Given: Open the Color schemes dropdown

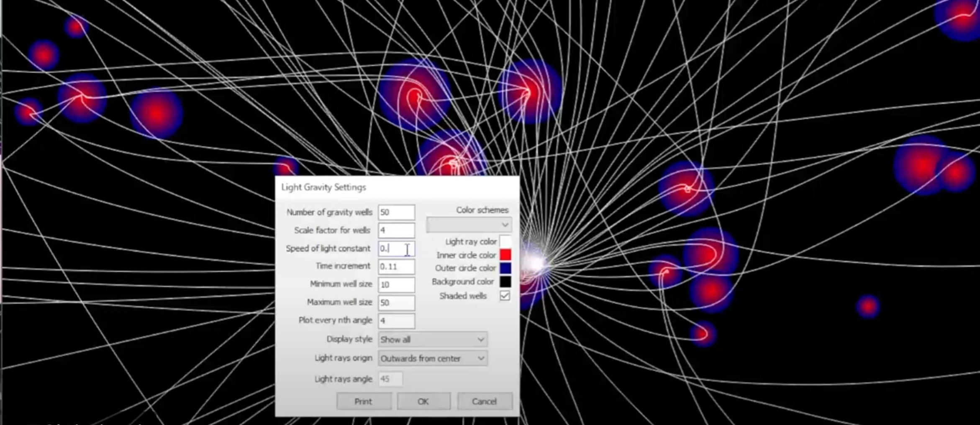Looking at the screenshot, I should tap(469, 225).
